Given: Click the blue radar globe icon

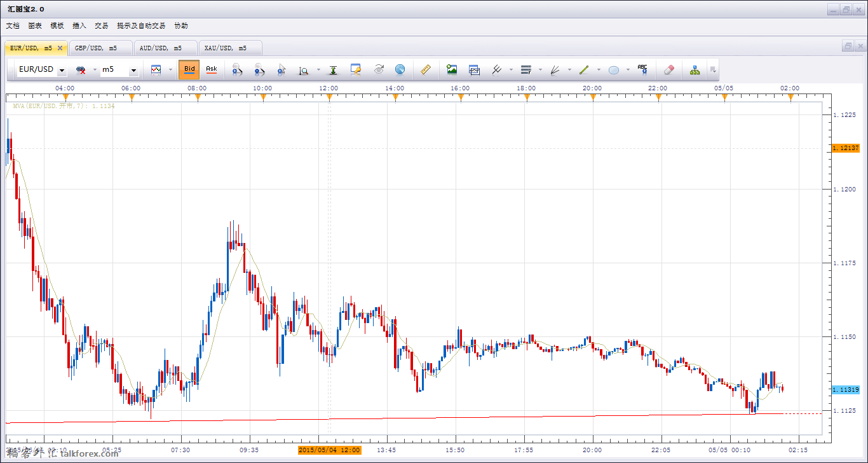Looking at the screenshot, I should (400, 69).
